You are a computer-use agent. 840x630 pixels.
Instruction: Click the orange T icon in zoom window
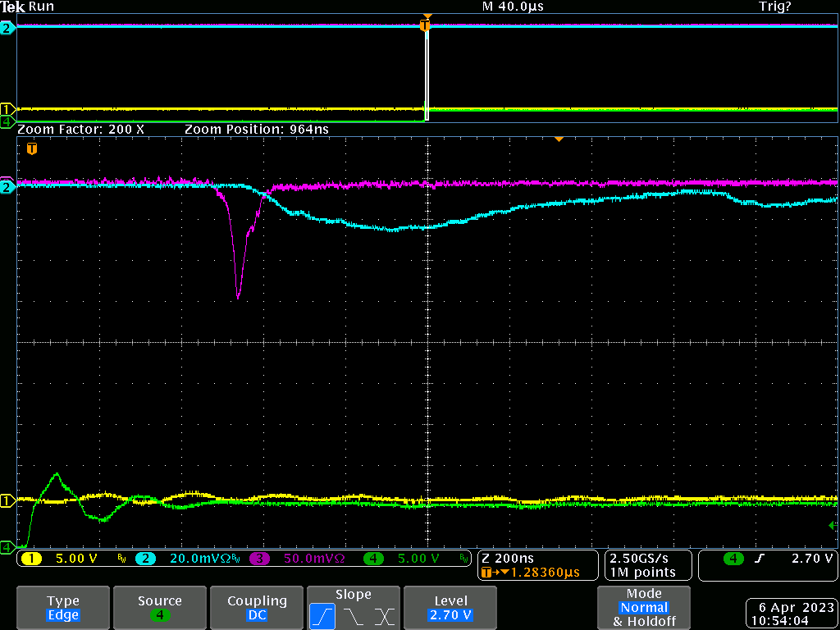coord(32,148)
